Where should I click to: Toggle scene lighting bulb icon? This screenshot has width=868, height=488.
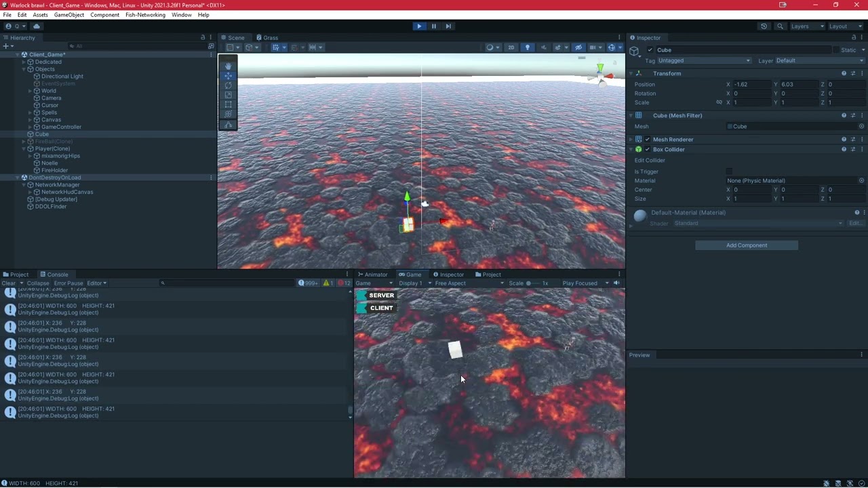[527, 47]
